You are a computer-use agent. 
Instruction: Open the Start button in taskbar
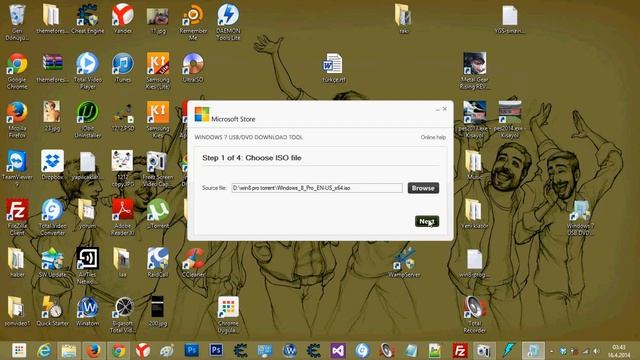coord(19,350)
